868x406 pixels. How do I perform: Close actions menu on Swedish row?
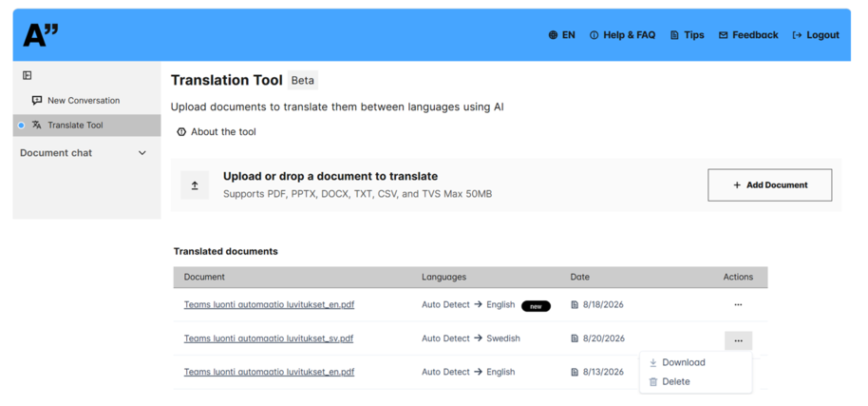738,340
